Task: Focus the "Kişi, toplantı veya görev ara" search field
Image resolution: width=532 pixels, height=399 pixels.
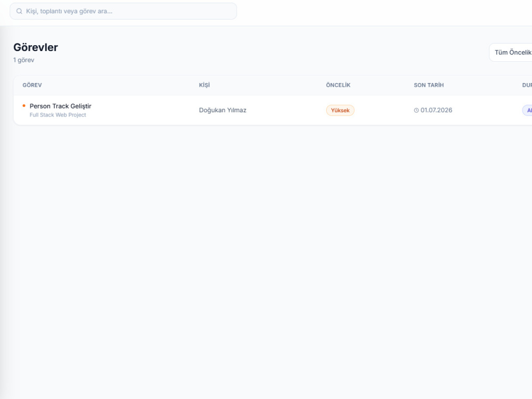Action: pos(123,11)
